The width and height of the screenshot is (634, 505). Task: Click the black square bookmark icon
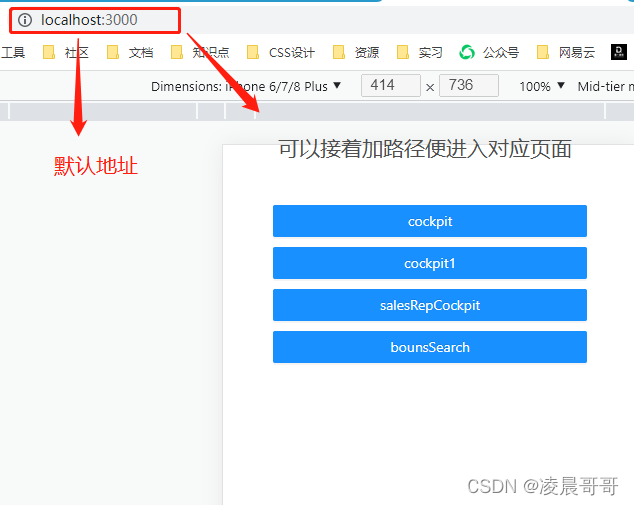(x=619, y=52)
